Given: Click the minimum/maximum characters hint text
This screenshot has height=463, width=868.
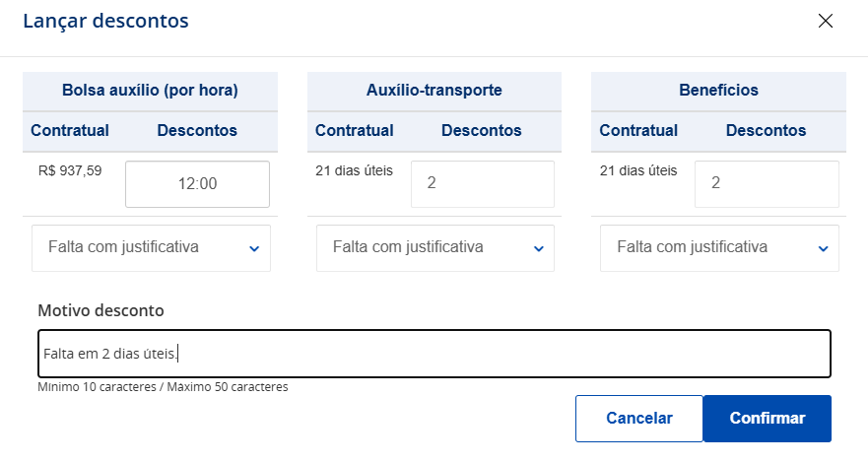Looking at the screenshot, I should [x=163, y=387].
